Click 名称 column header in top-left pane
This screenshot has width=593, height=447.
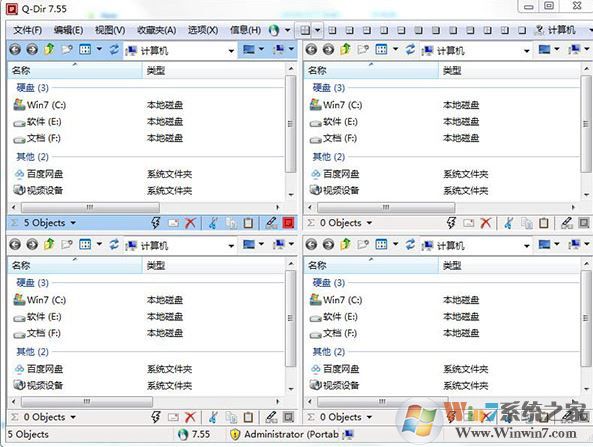[75, 70]
